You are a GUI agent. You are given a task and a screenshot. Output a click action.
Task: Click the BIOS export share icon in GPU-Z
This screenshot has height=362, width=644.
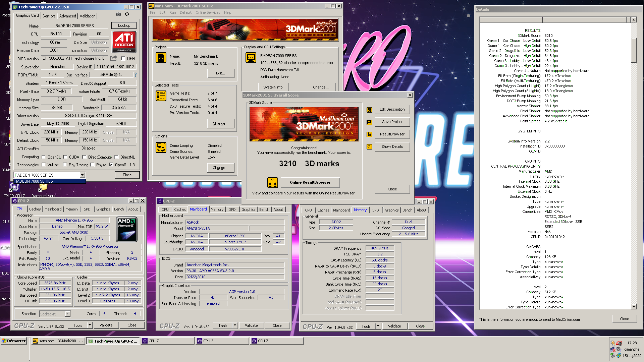114,58
